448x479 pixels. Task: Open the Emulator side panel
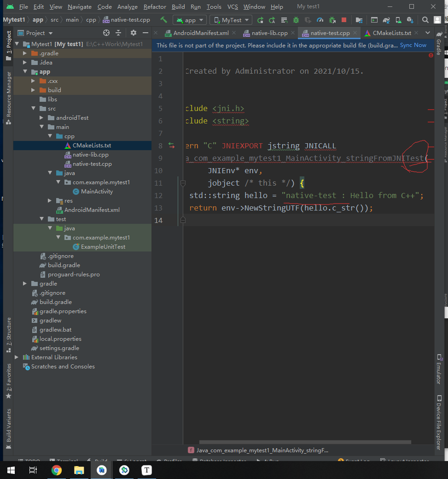(439, 369)
